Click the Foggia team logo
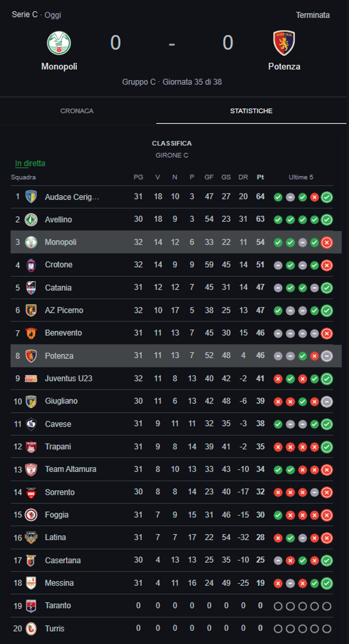349x644 pixels. [x=31, y=515]
